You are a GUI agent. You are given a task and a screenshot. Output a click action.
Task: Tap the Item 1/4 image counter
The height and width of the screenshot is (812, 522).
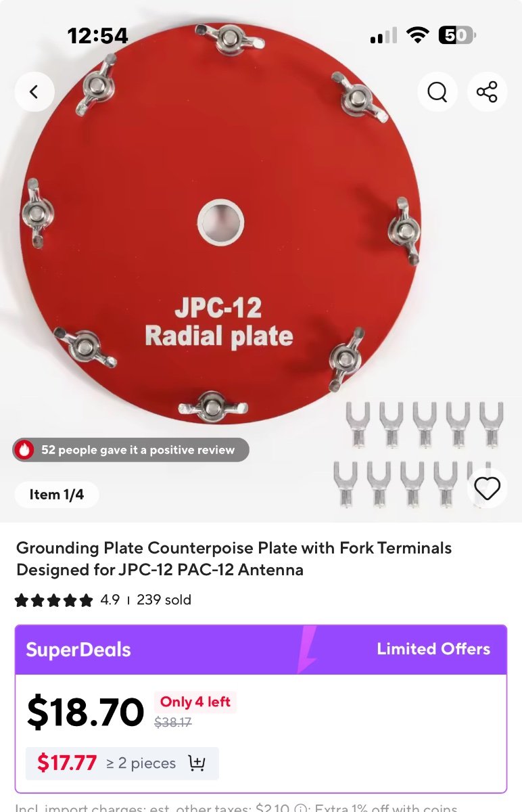[x=57, y=495]
